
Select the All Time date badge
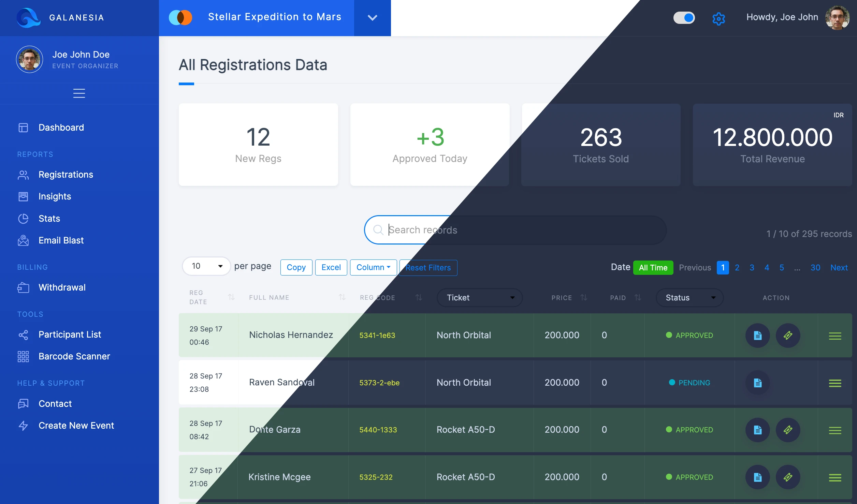[x=653, y=268]
